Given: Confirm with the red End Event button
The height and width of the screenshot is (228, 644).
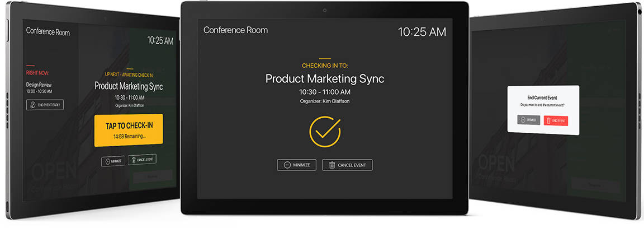Looking at the screenshot, I should pyautogui.click(x=556, y=120).
